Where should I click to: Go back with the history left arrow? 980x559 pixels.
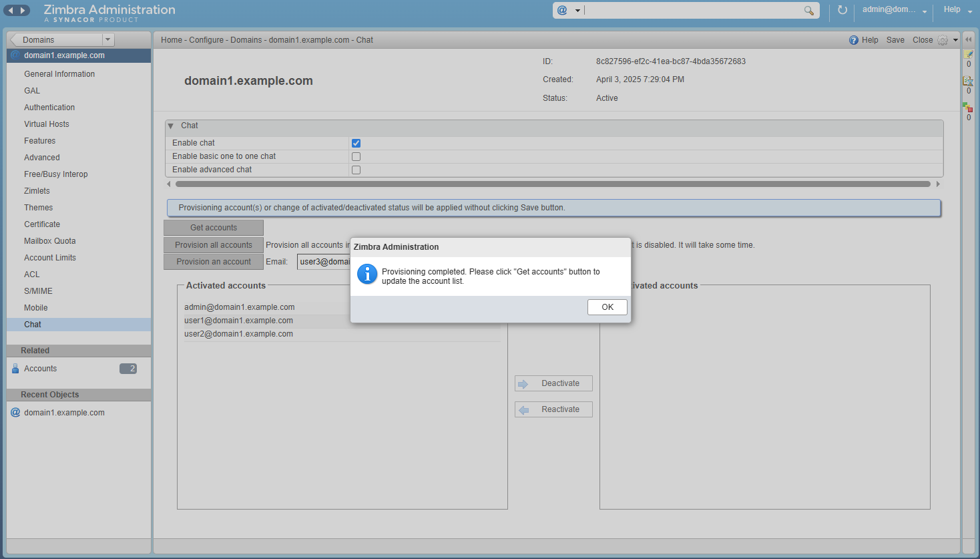pos(11,10)
